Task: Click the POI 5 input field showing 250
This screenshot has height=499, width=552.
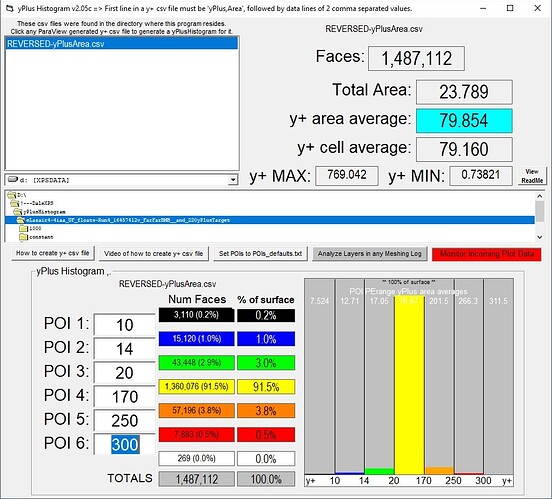Action: pyautogui.click(x=125, y=420)
